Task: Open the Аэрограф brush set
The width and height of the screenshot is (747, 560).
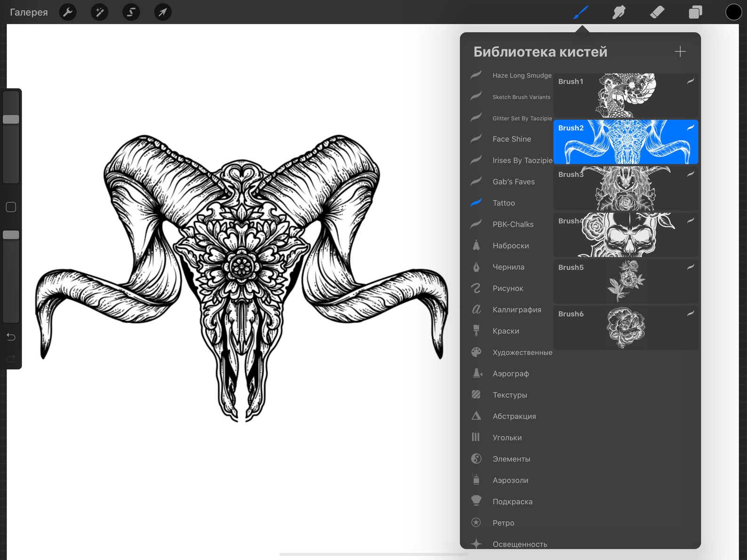Action: point(511,374)
